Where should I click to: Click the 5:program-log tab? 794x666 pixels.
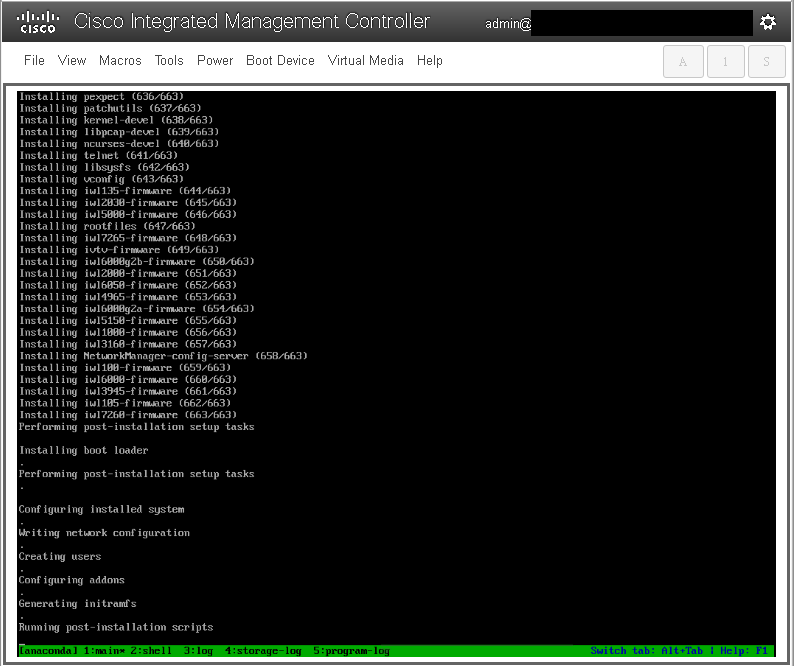point(351,651)
